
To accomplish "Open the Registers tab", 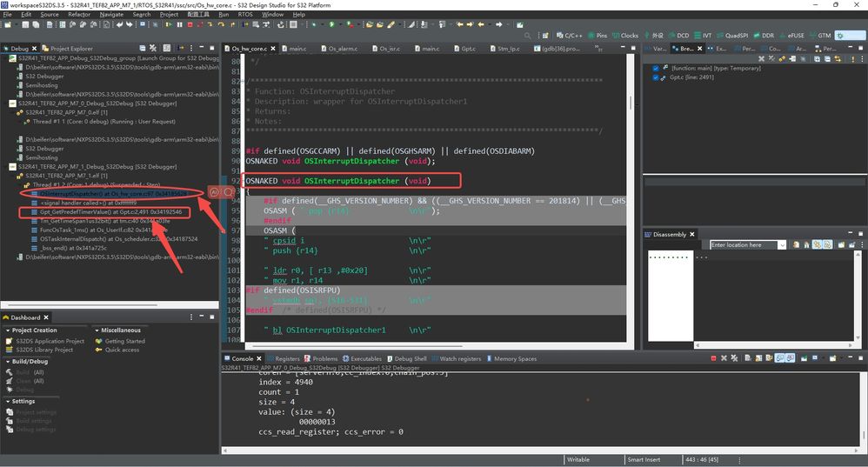I will coord(283,358).
